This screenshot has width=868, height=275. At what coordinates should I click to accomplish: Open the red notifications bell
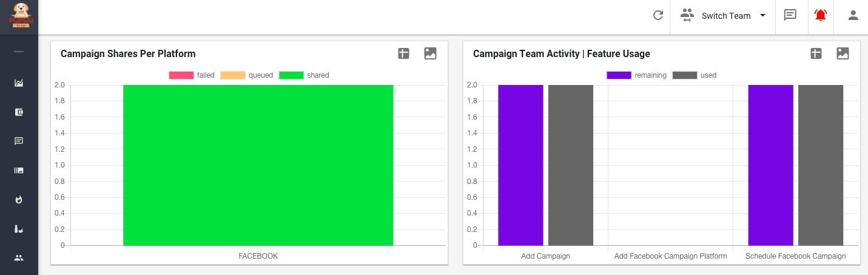tap(820, 16)
